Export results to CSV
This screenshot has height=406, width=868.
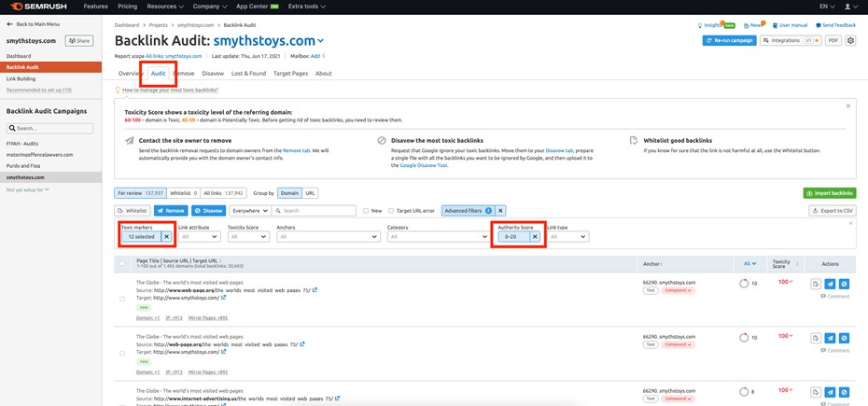pos(832,211)
